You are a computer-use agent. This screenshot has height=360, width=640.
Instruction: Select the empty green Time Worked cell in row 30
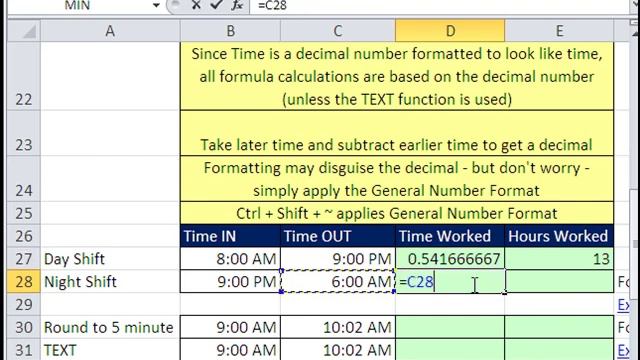450,327
